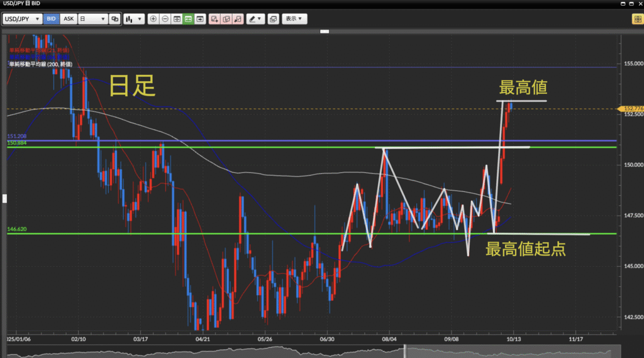The width and height of the screenshot is (644, 358).
Task: Click the green highlighted fit-width chart icon
Action: 188,19
